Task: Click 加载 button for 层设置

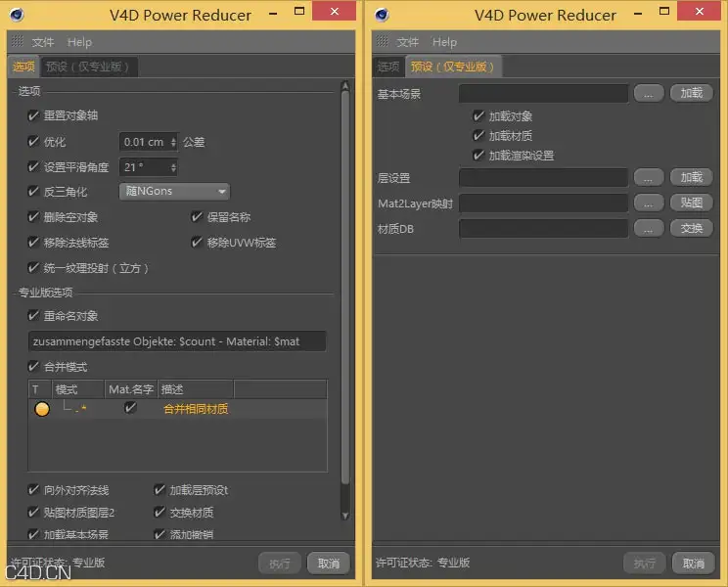Action: (692, 177)
